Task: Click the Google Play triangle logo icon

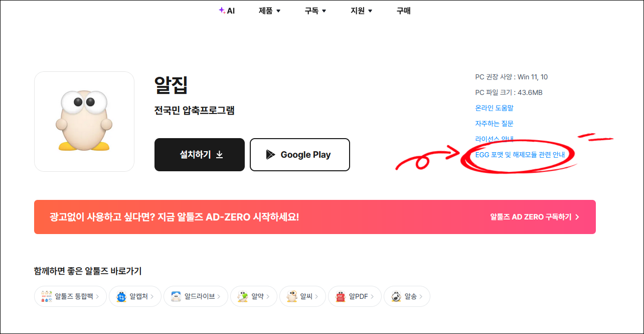Action: point(271,155)
